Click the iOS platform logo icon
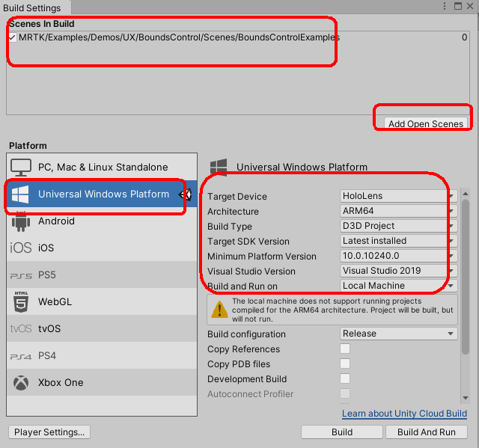The height and width of the screenshot is (448, 479). pyautogui.click(x=21, y=248)
